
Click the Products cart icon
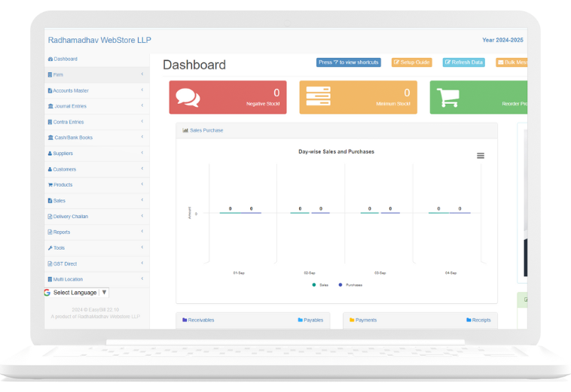(50, 185)
